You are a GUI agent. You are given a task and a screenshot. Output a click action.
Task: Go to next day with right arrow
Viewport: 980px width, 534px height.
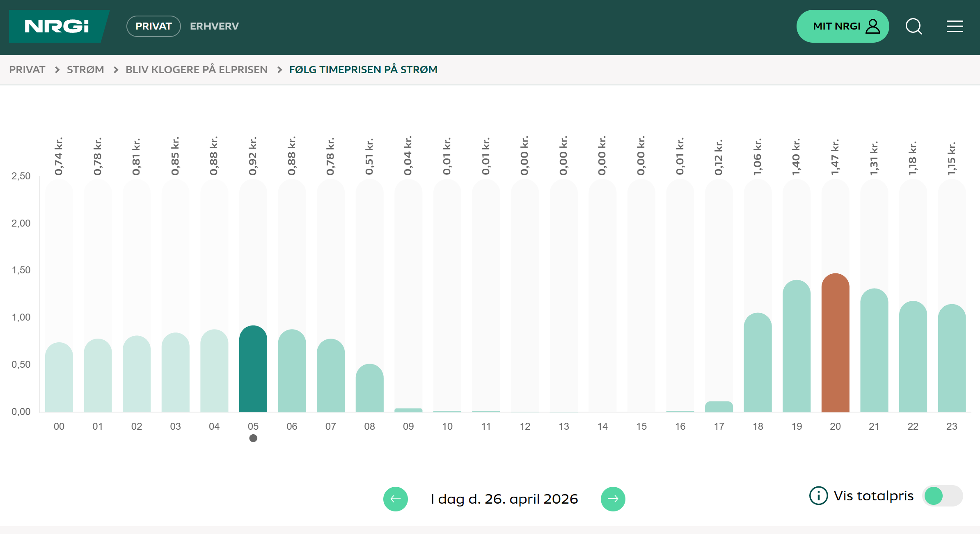tap(613, 499)
